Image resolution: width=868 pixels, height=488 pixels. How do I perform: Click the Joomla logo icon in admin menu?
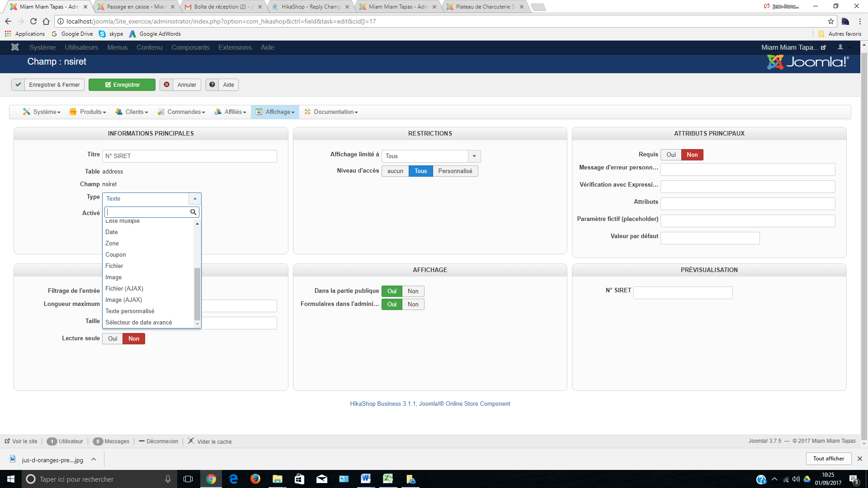point(15,47)
